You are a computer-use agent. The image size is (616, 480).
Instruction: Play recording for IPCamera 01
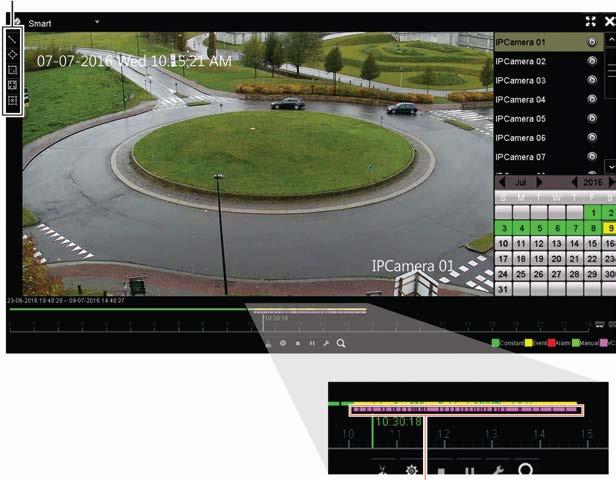pyautogui.click(x=592, y=42)
